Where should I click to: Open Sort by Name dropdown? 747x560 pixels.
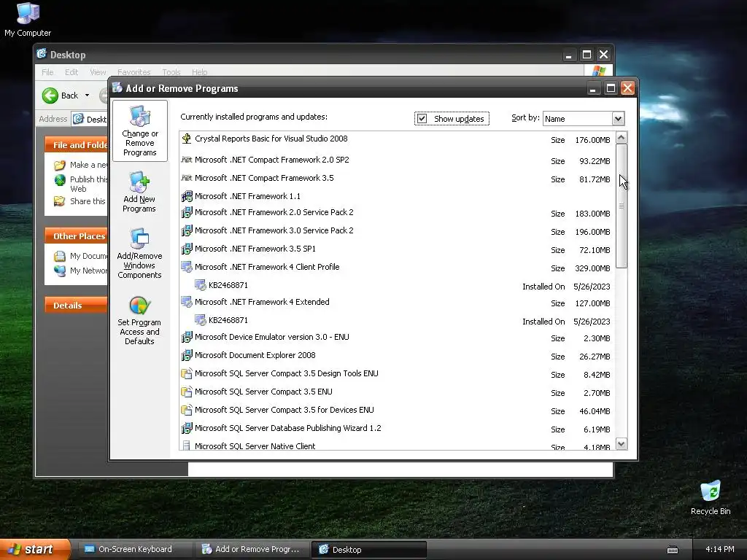click(x=618, y=119)
